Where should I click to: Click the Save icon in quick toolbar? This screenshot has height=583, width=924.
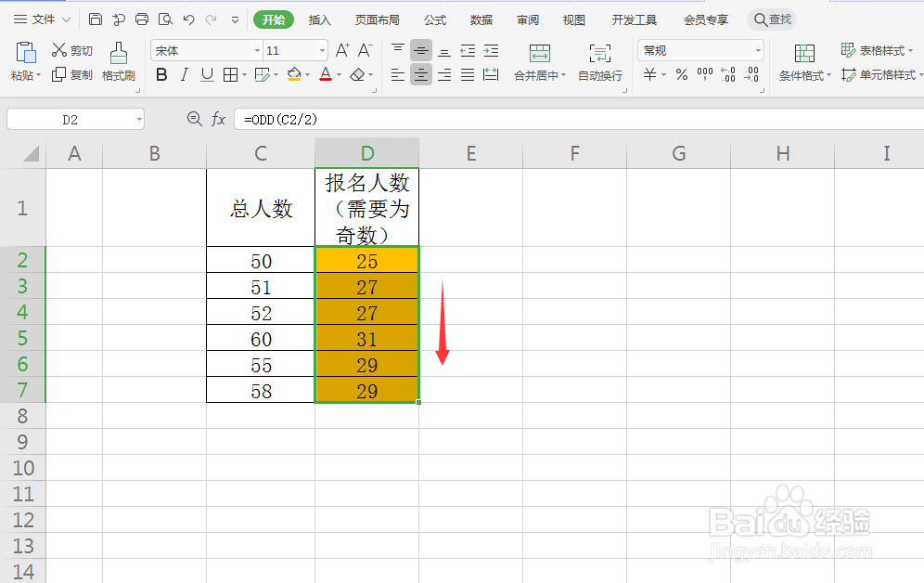coord(96,19)
